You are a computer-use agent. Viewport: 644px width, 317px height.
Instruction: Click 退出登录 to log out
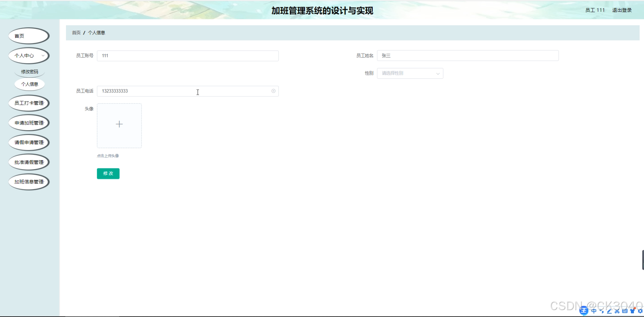(x=622, y=10)
